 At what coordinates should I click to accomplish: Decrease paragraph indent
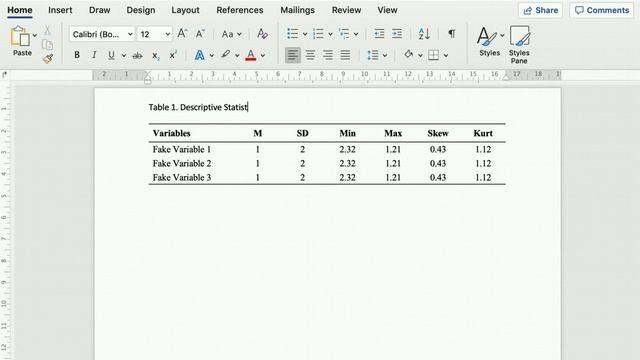(379, 34)
